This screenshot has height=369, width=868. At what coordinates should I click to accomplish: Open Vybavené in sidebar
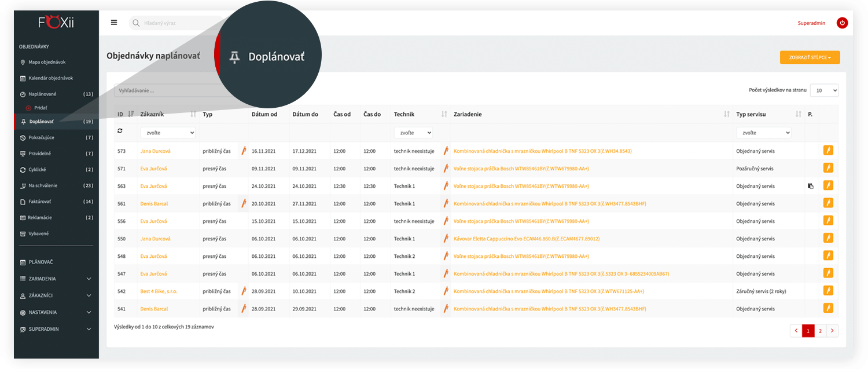pos(39,233)
